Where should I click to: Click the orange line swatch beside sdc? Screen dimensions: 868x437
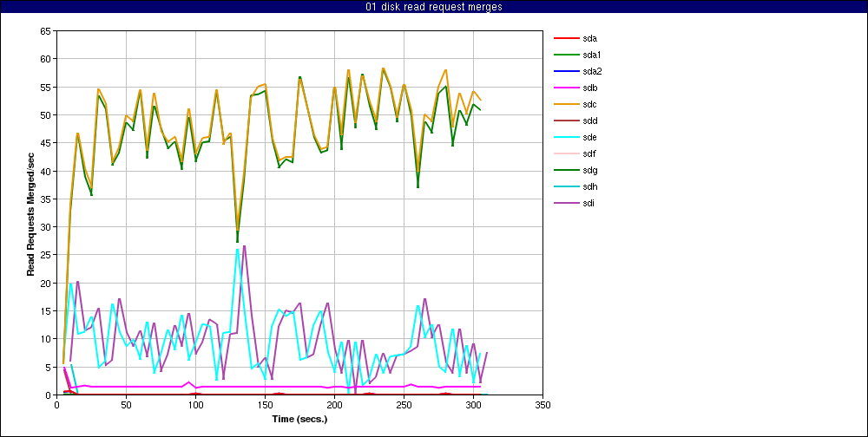tap(565, 105)
